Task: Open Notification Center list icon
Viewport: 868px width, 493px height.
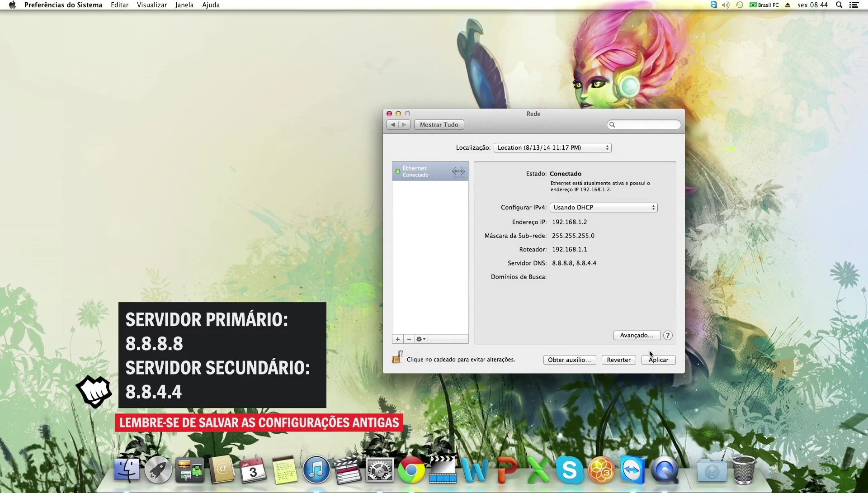Action: (854, 5)
